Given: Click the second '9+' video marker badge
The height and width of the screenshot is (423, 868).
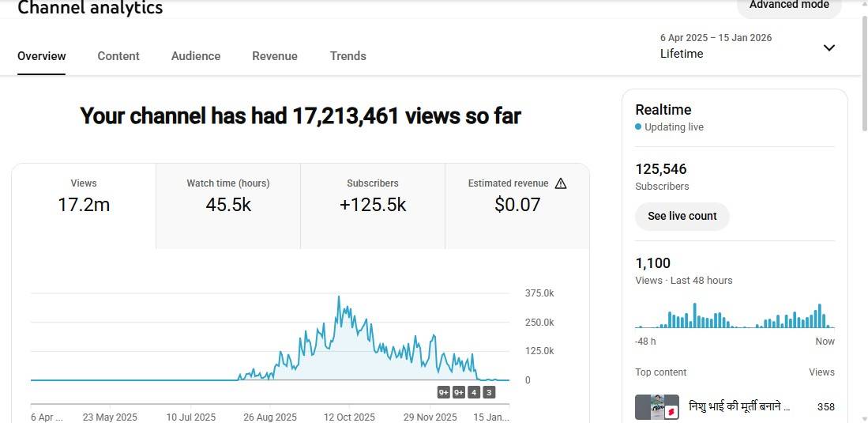Looking at the screenshot, I should [459, 392].
